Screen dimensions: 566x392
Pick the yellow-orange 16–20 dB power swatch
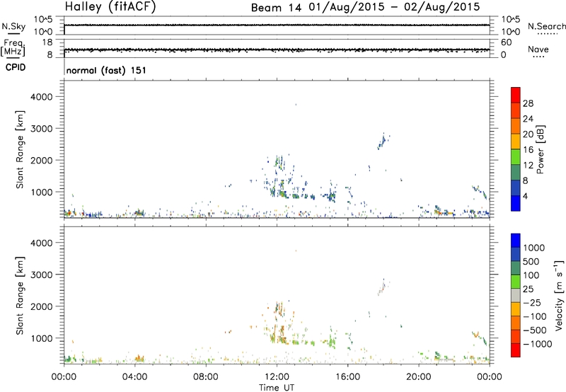516,141
